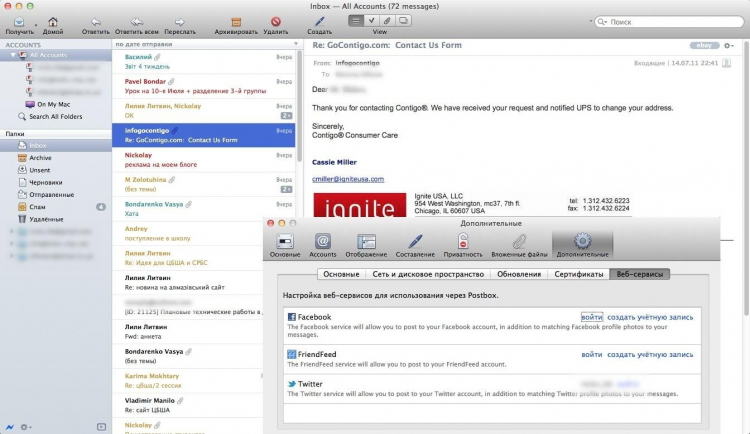Open the Лилия Литвин, Nickolay OK thread

pos(204,111)
